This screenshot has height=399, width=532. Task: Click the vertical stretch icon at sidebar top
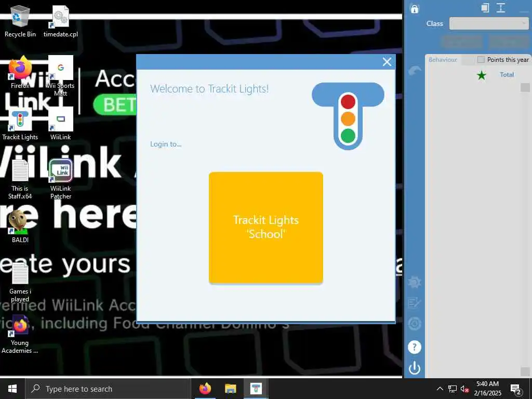click(501, 8)
